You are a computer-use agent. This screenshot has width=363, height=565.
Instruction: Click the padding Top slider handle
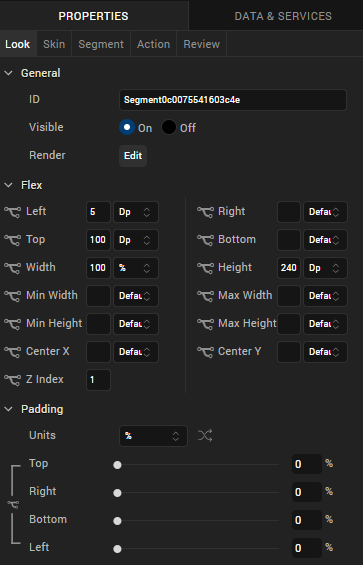coord(117,465)
